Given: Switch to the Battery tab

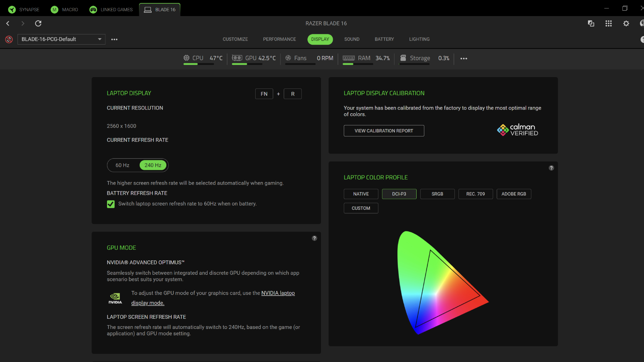Looking at the screenshot, I should (384, 39).
